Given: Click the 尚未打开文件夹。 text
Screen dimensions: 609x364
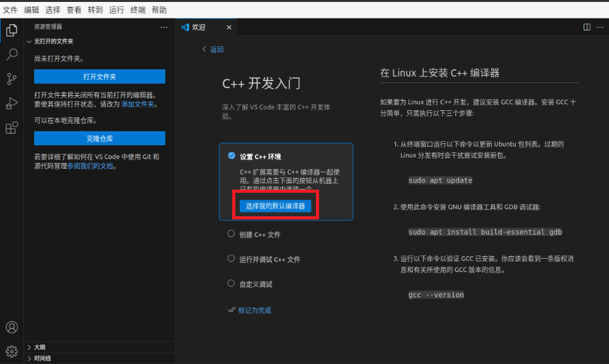Looking at the screenshot, I should tap(59, 58).
